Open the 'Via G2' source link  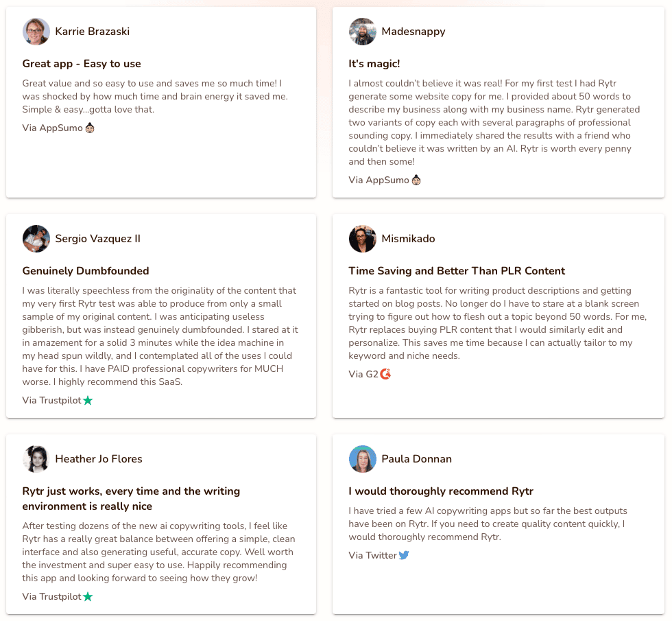click(x=370, y=374)
